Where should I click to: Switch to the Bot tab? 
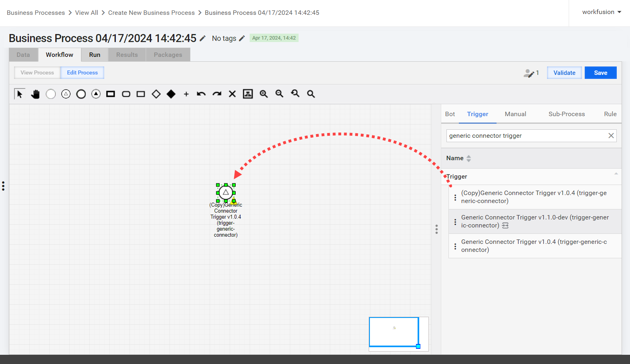tap(450, 114)
